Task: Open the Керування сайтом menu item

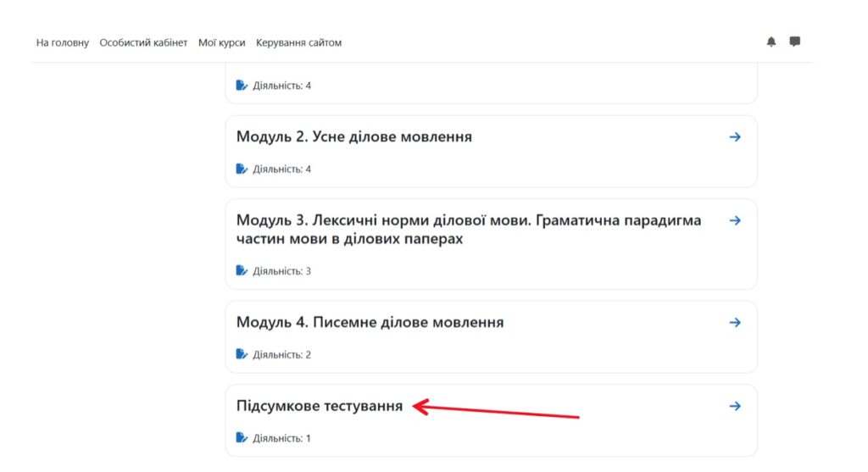Action: pos(298,42)
